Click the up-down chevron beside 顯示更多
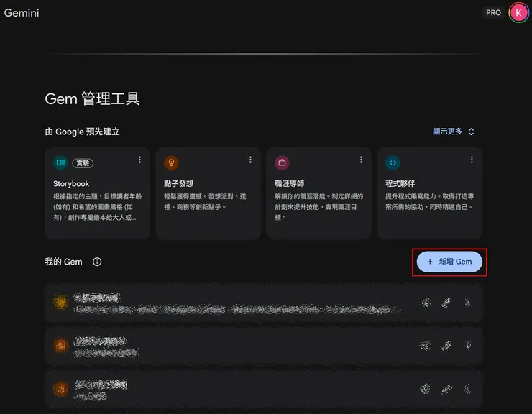The height and width of the screenshot is (414, 532). click(x=472, y=132)
